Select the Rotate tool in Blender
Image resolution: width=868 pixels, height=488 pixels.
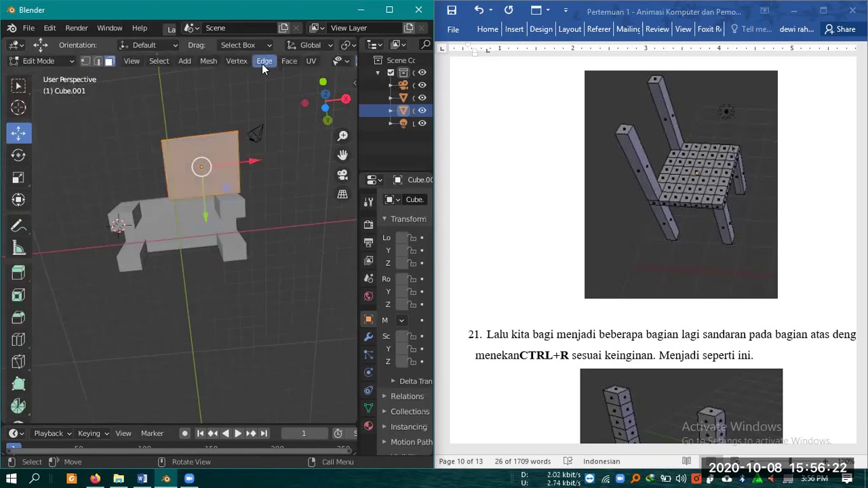(x=18, y=155)
